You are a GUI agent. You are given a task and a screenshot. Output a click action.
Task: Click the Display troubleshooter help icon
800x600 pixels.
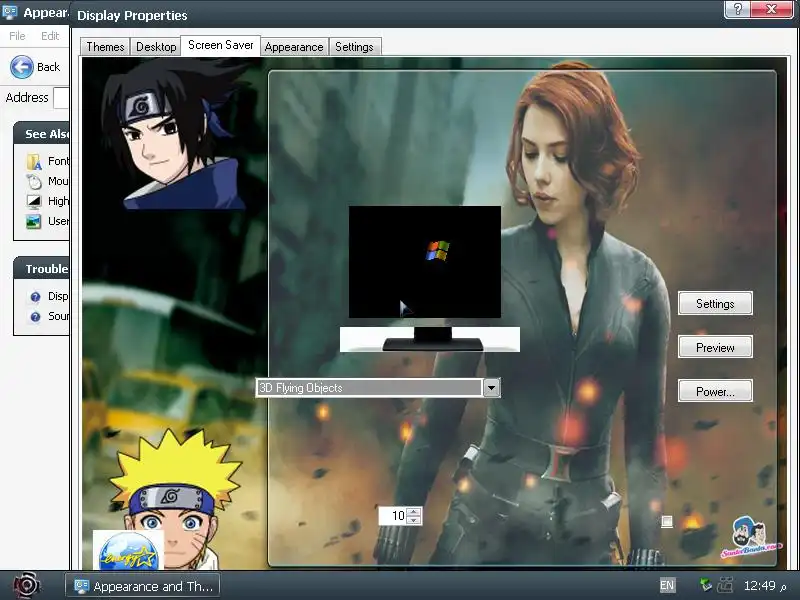35,296
